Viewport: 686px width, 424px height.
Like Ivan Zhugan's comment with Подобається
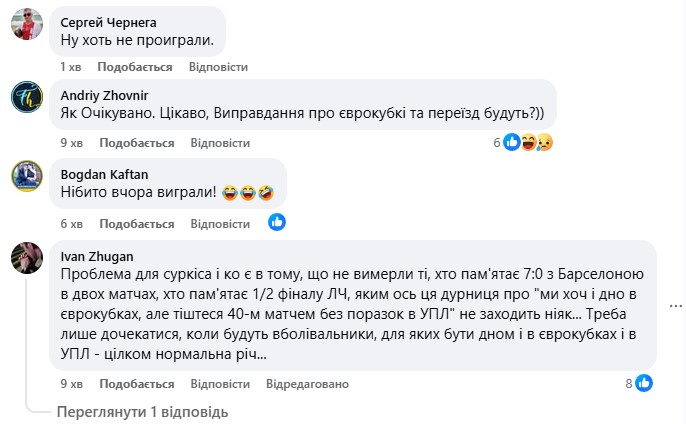click(136, 384)
